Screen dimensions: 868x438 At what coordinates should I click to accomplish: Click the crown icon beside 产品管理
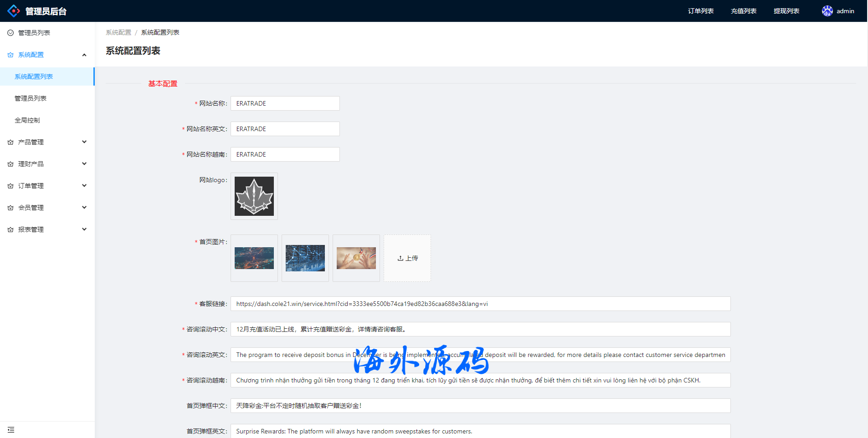click(x=10, y=142)
